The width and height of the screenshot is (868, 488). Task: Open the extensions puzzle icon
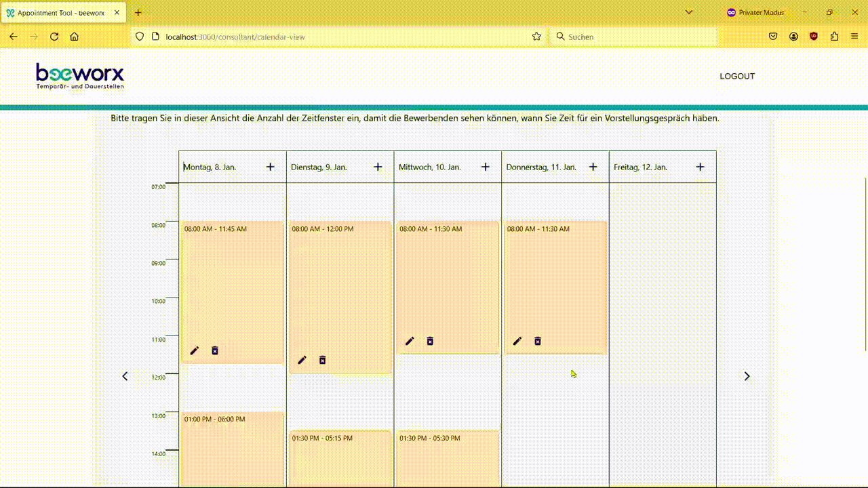coord(834,37)
